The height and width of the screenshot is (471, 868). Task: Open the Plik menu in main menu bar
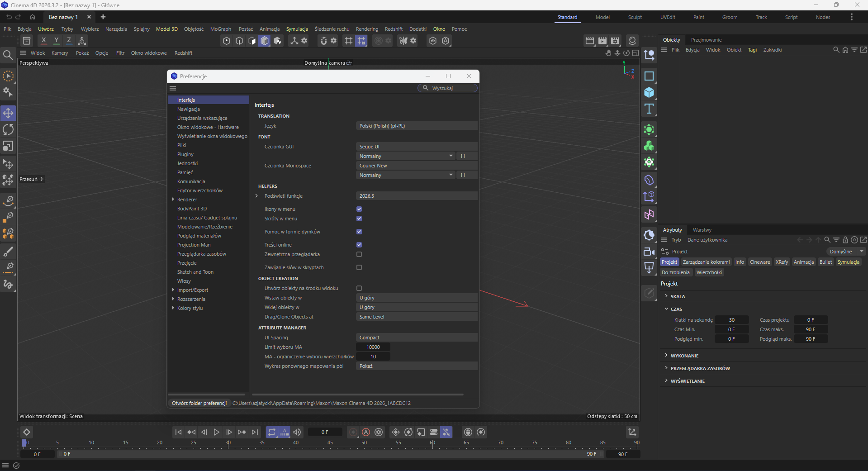coord(8,29)
